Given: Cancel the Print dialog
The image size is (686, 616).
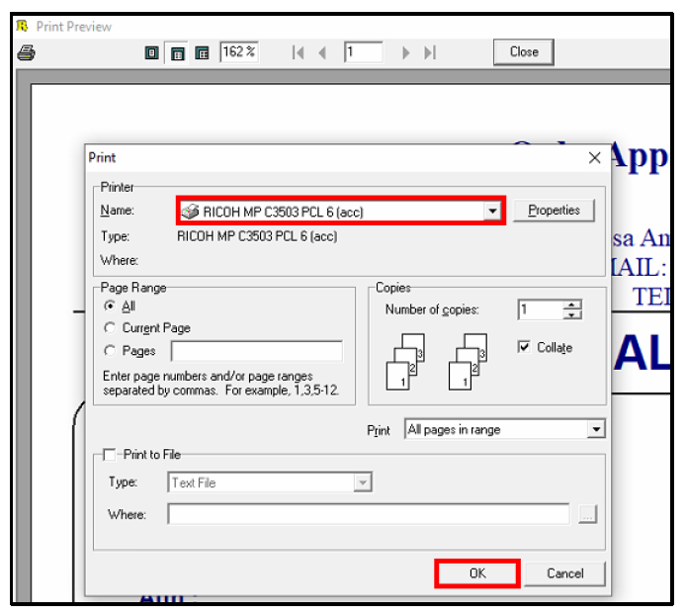Looking at the screenshot, I should pos(564,573).
